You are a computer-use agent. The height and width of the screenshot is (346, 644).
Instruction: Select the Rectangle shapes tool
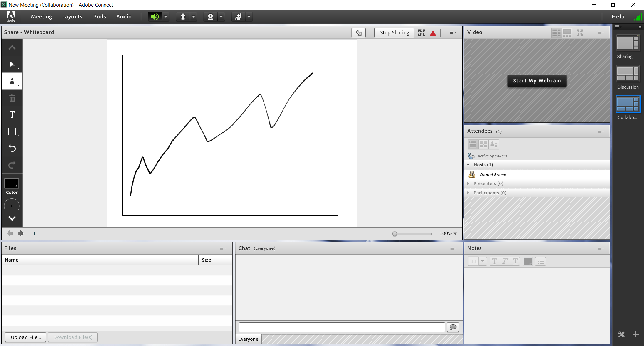pos(12,132)
